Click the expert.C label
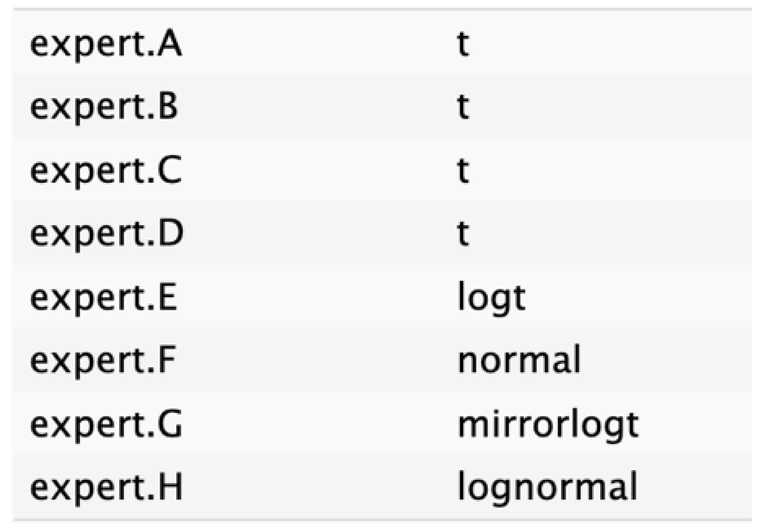763x532 pixels. click(x=106, y=171)
